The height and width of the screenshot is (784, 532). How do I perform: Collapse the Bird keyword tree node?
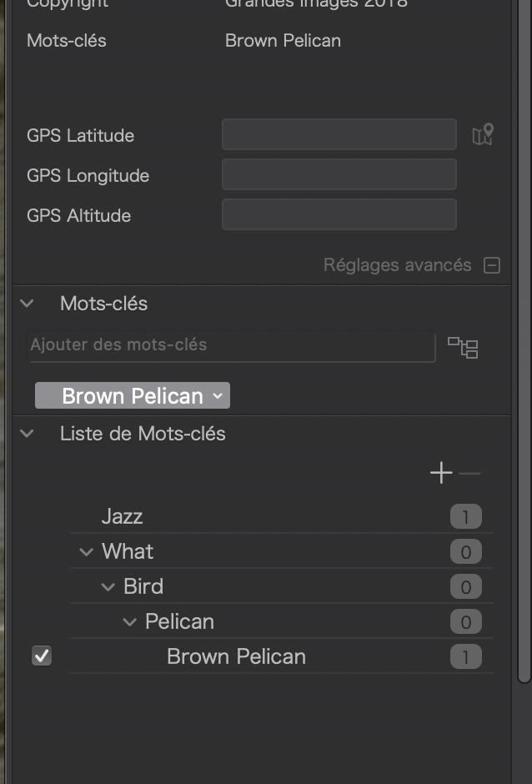pos(108,587)
